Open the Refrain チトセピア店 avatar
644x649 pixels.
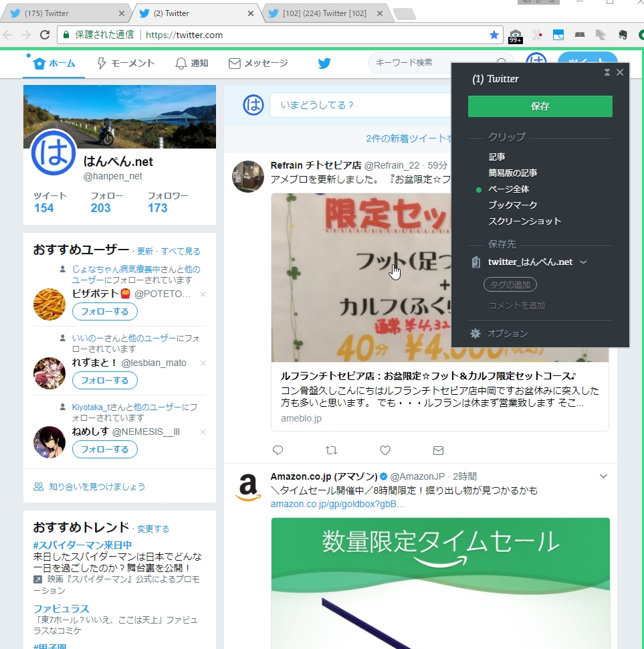tap(247, 177)
